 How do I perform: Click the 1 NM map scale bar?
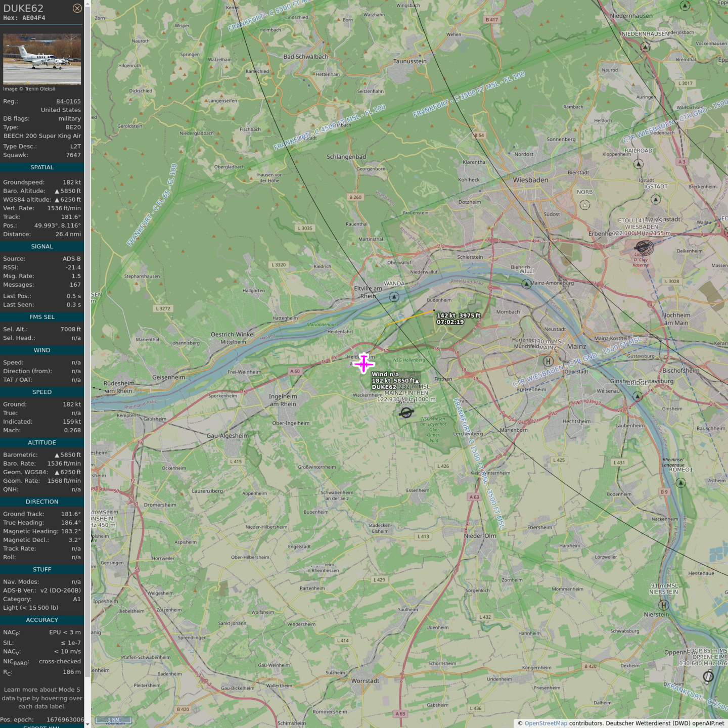114,720
